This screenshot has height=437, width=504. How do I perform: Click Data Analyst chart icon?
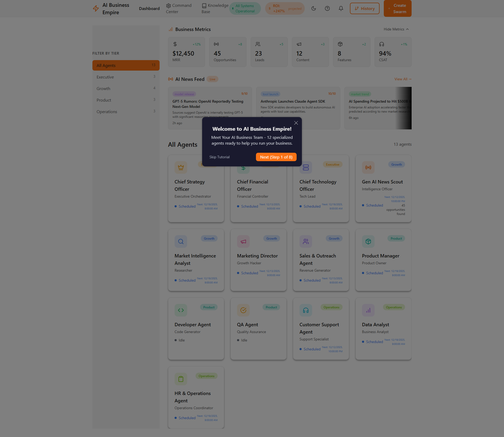[368, 310]
